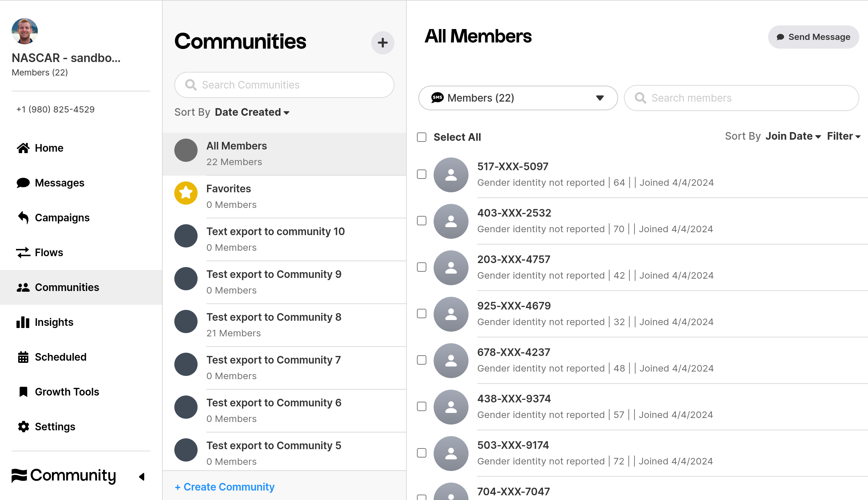This screenshot has height=500, width=868.
Task: Open the Sort By Date Created dropdown
Action: click(252, 112)
